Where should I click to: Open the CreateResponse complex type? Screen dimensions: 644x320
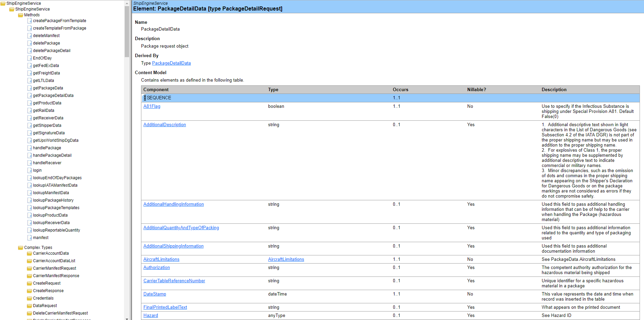coord(48,291)
